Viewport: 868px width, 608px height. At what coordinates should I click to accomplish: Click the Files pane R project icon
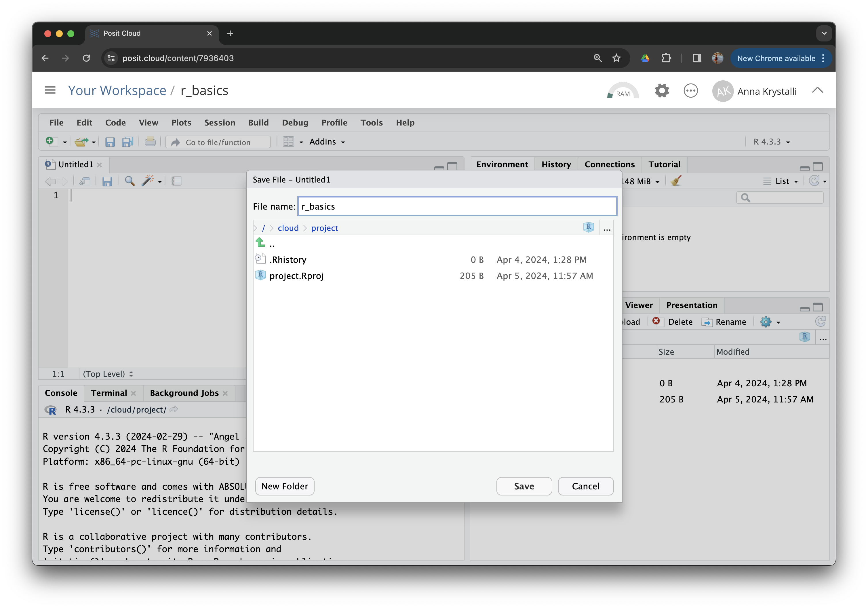pyautogui.click(x=804, y=337)
